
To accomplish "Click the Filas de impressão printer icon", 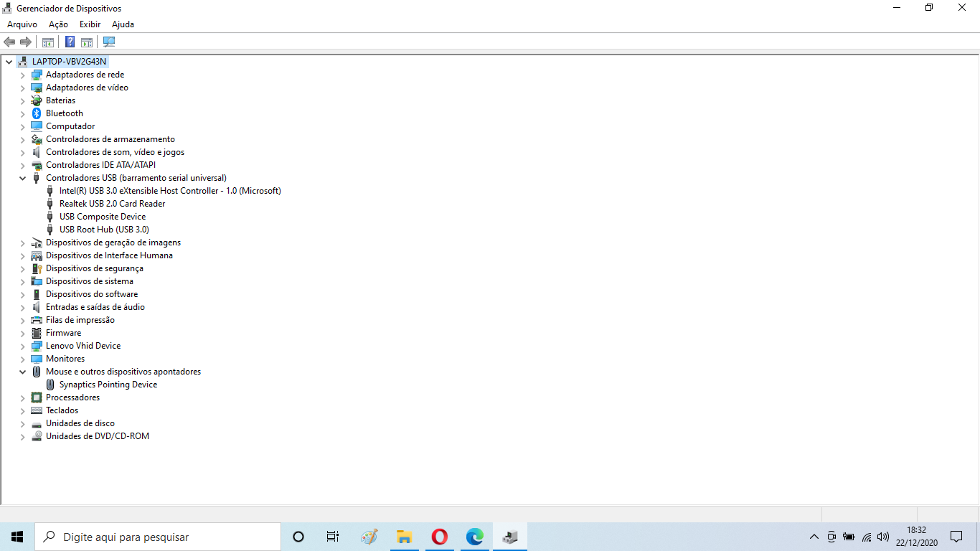I will [37, 320].
